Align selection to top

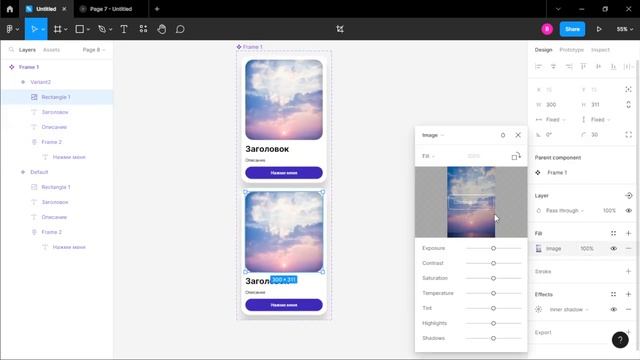tap(584, 67)
